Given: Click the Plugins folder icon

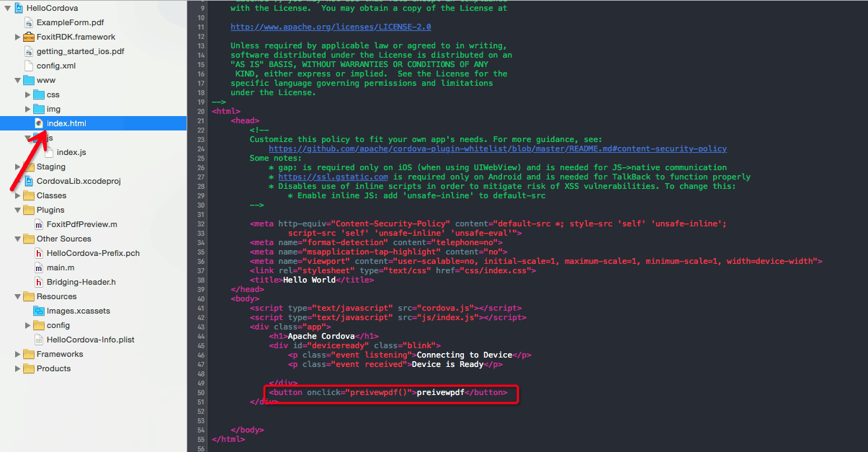Looking at the screenshot, I should click(28, 210).
